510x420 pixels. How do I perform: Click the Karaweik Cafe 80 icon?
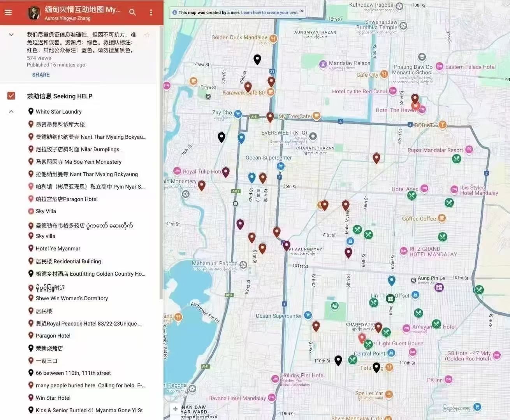[271, 92]
